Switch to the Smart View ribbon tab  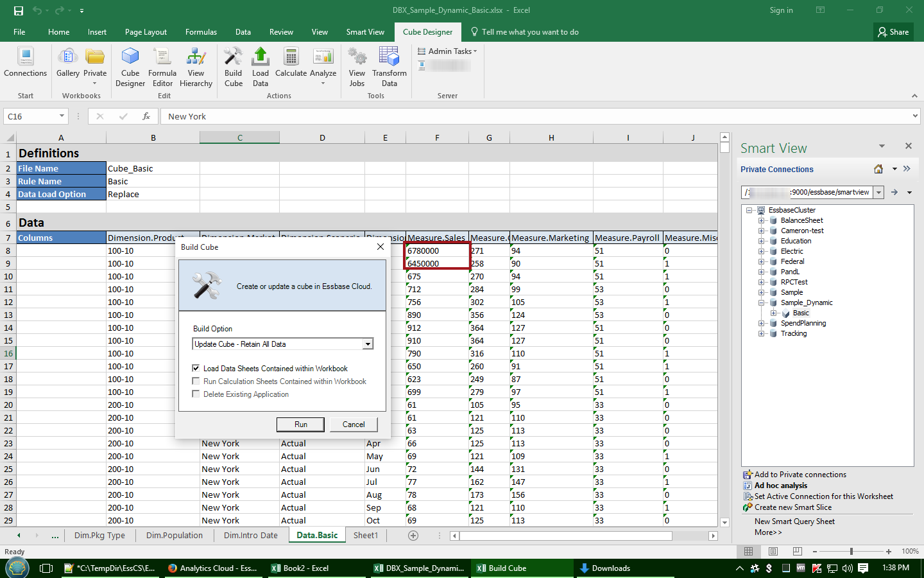[365, 32]
